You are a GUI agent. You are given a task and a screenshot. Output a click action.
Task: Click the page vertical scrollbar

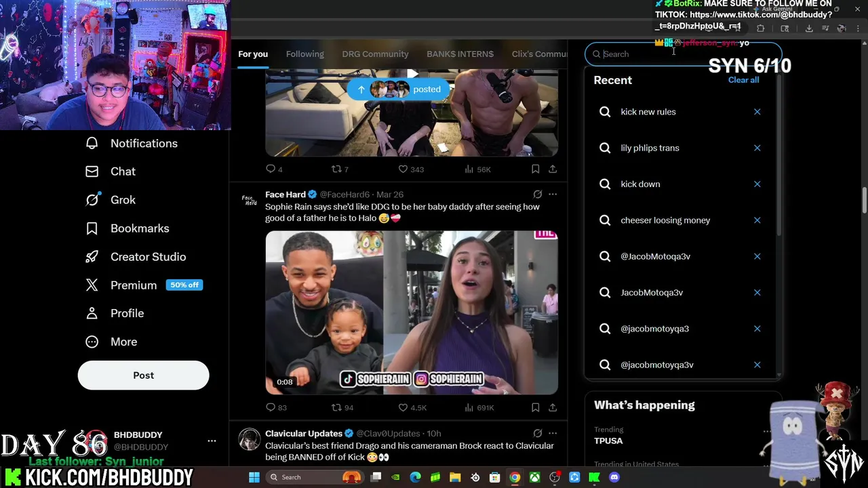pyautogui.click(x=864, y=200)
